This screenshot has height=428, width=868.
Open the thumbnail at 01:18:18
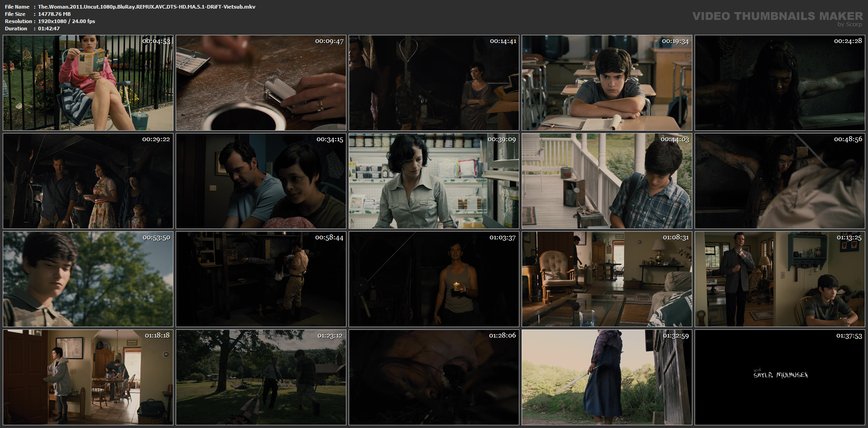click(88, 377)
